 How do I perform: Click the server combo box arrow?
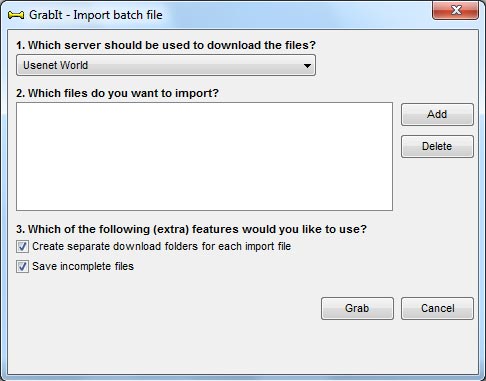point(307,66)
